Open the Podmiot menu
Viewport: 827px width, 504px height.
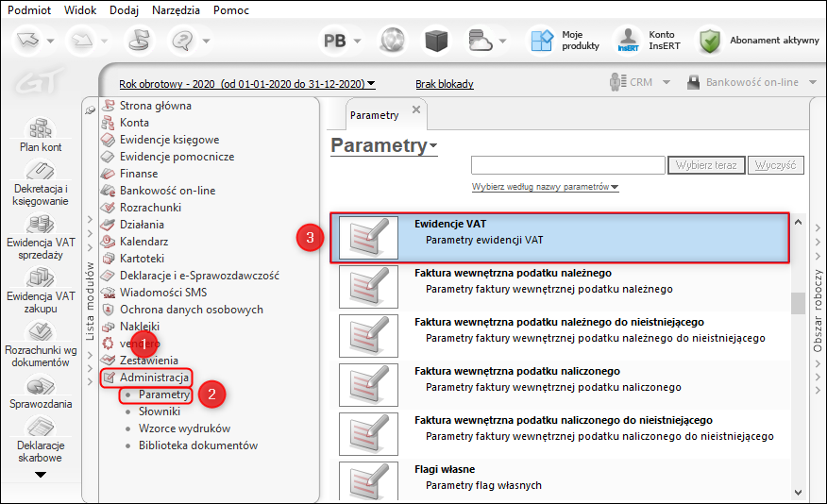click(x=29, y=10)
